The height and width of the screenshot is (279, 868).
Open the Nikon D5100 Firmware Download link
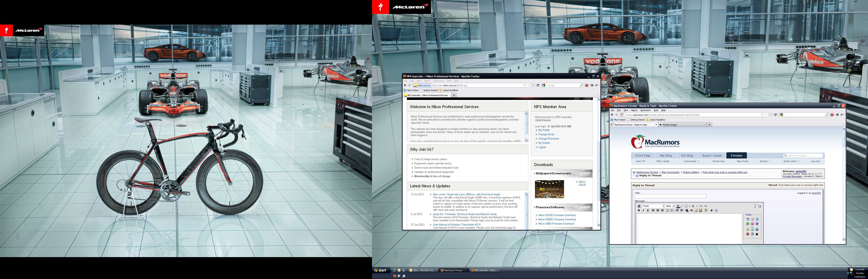[x=557, y=215]
